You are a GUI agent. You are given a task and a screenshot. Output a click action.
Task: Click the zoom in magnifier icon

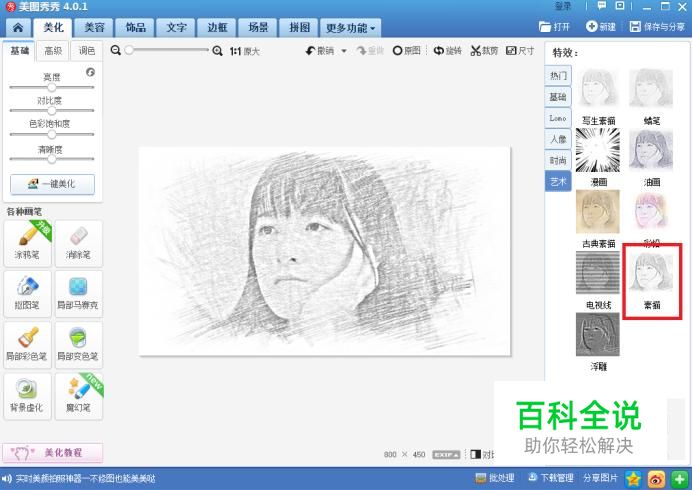click(x=217, y=51)
